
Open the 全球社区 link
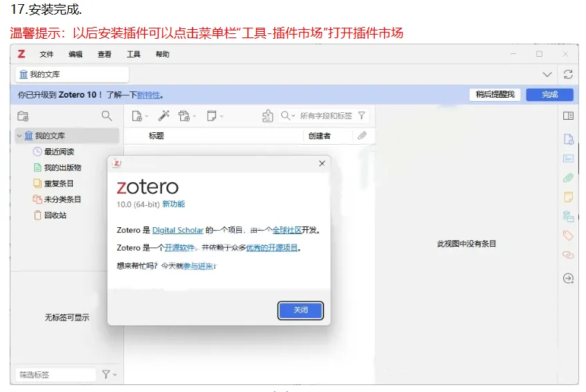[x=287, y=230]
